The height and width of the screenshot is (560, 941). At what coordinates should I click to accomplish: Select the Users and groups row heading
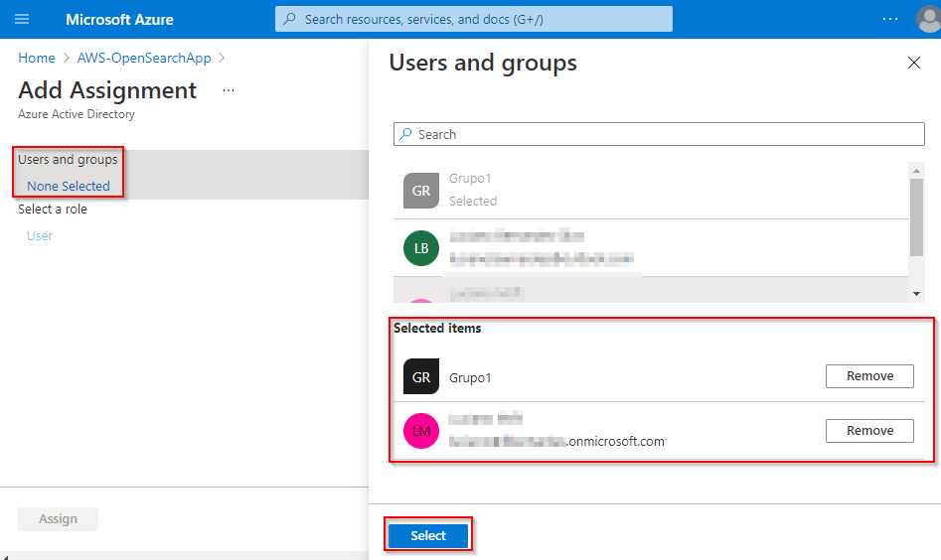(x=68, y=160)
